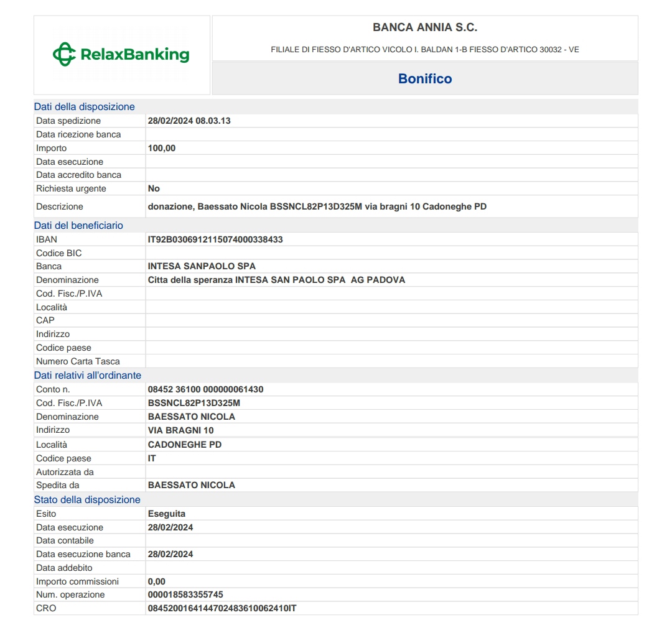This screenshot has height=638, width=672.
Task: Click the 'Numero Carta Tasca' label
Action: tap(78, 361)
